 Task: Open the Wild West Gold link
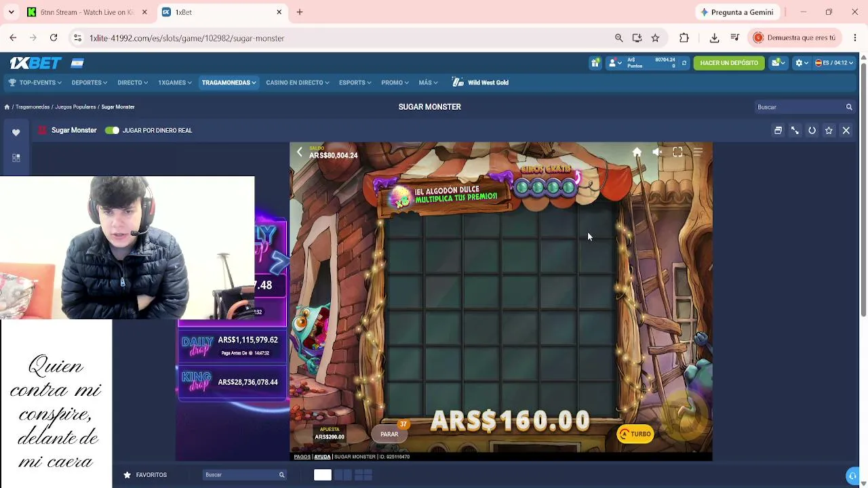click(480, 83)
